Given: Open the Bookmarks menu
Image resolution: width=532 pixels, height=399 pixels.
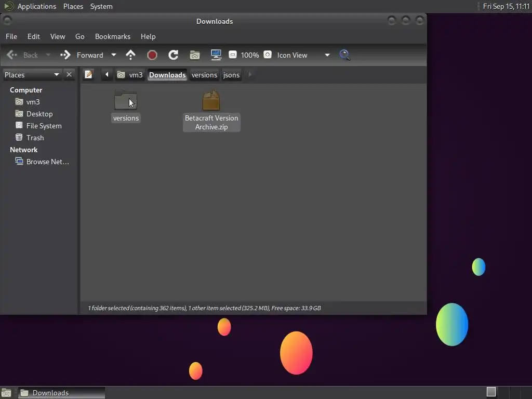Looking at the screenshot, I should coord(113,36).
